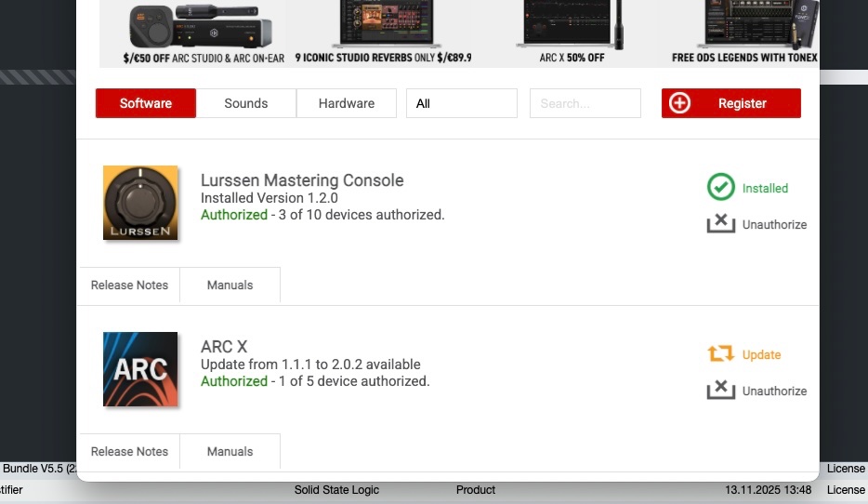The width and height of the screenshot is (868, 504).
Task: Click Lurssen's Unauthorize tray icon
Action: pyautogui.click(x=721, y=223)
